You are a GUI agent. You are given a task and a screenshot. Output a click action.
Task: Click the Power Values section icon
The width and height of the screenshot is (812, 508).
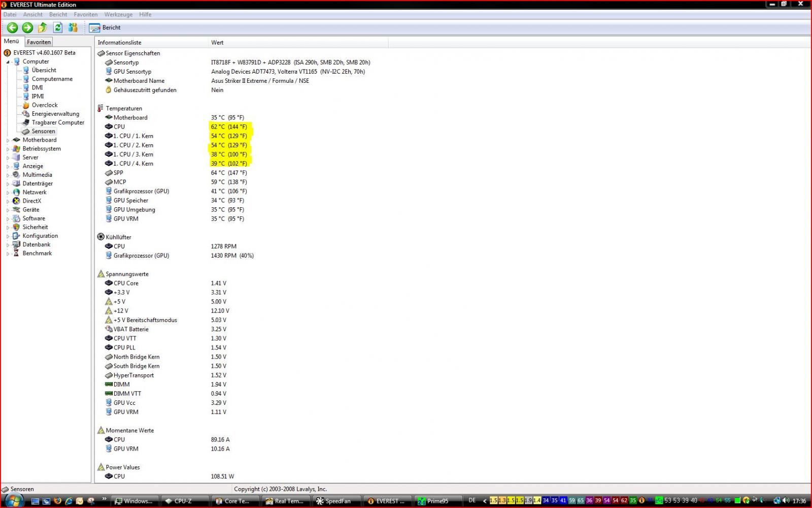[100, 467]
